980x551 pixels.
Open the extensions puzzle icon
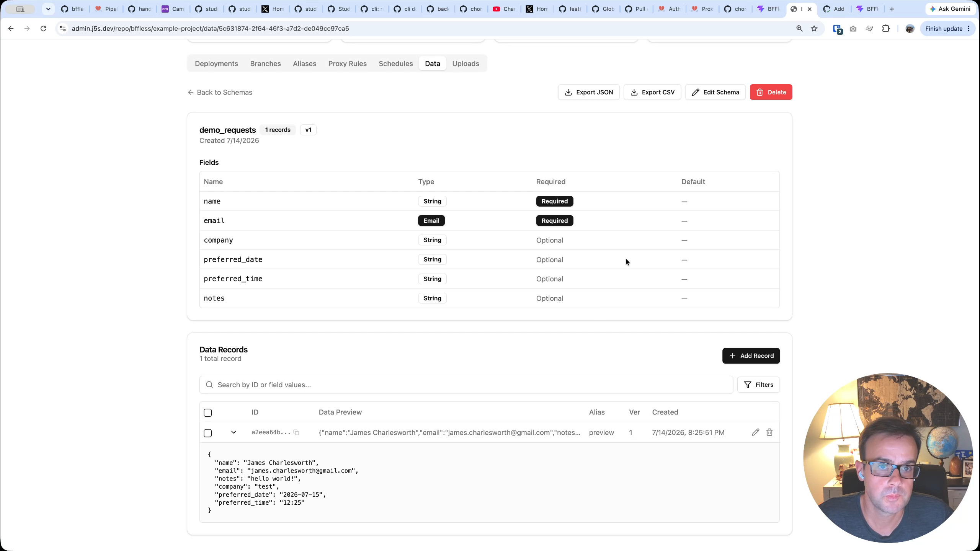pos(886,29)
